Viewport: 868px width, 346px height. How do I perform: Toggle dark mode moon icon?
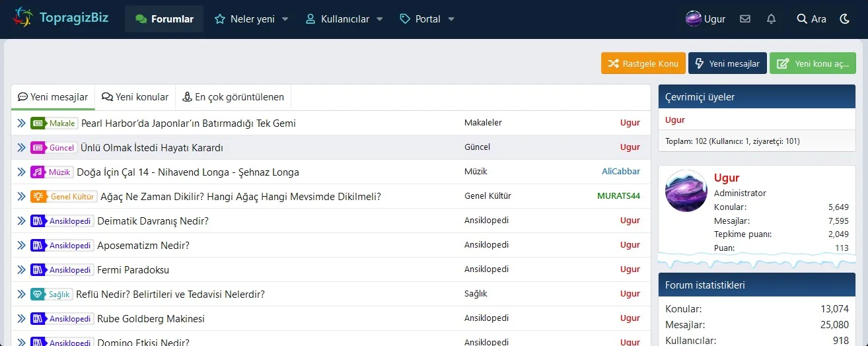pos(844,19)
